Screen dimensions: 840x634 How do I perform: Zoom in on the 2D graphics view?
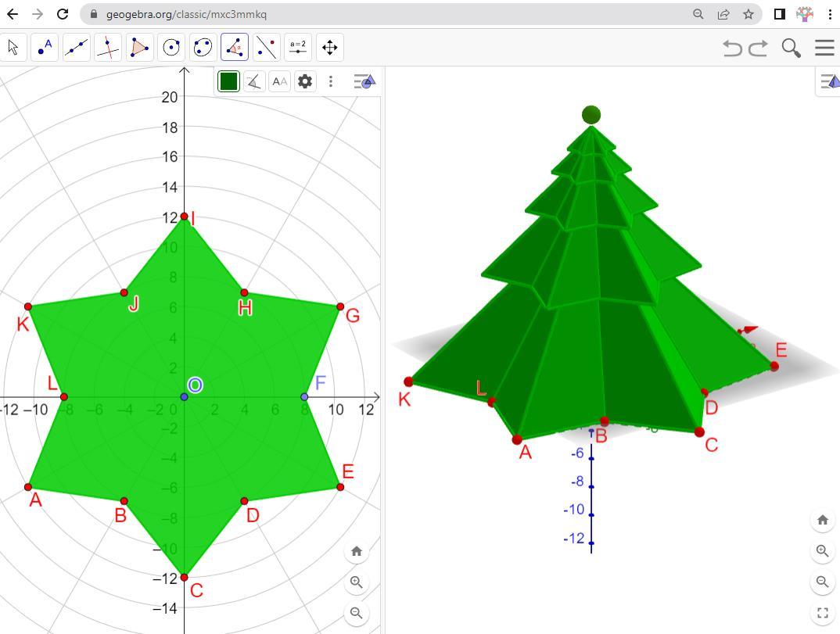(x=356, y=582)
